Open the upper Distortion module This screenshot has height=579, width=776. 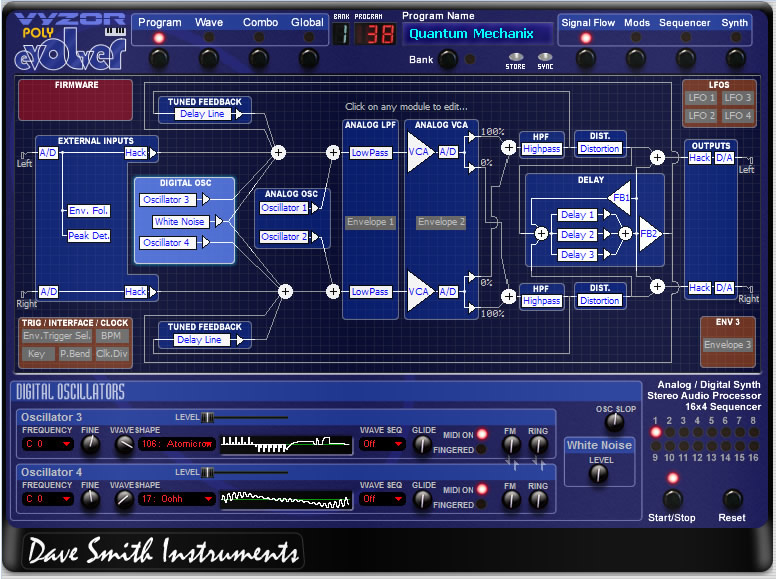599,148
